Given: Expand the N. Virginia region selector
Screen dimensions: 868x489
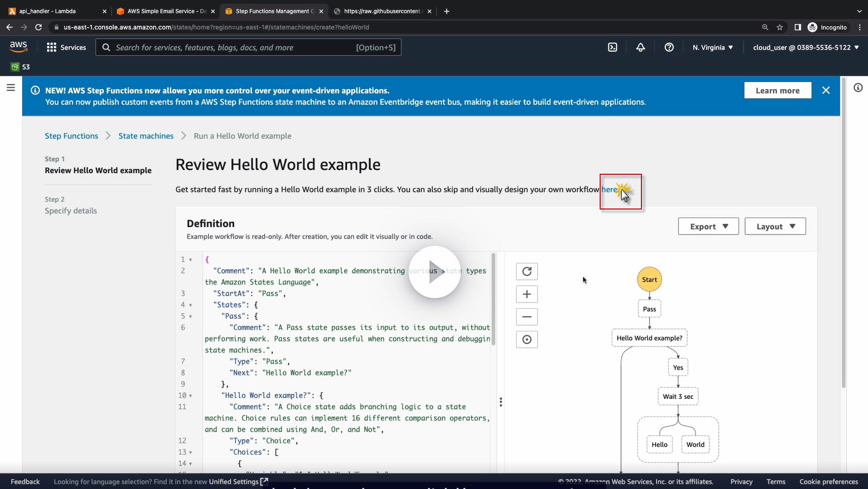Looking at the screenshot, I should tap(712, 47).
